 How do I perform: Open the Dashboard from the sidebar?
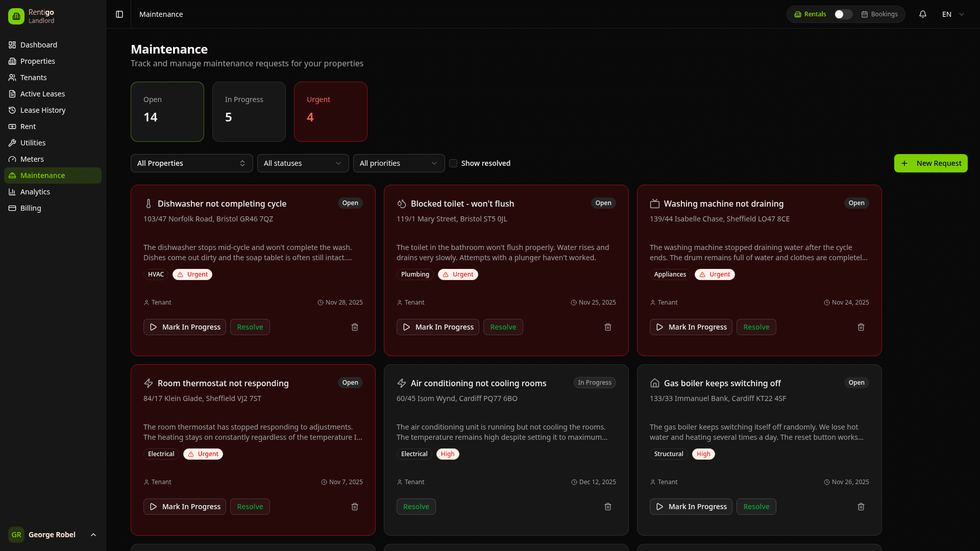point(38,45)
